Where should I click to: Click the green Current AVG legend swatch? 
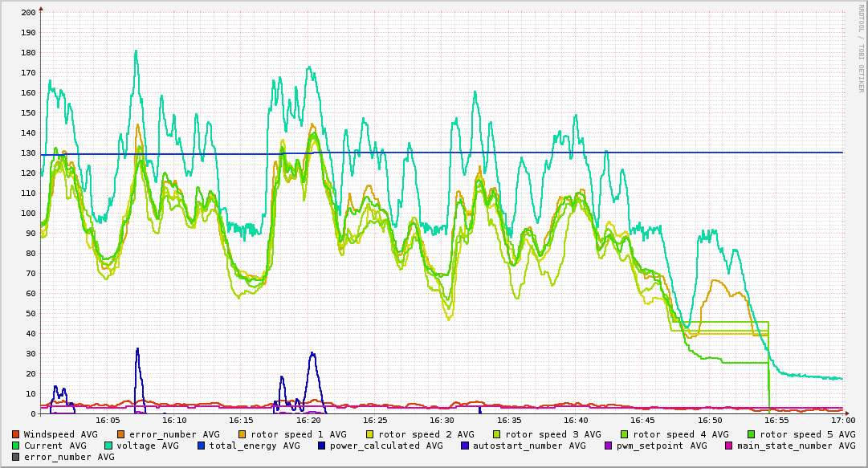click(x=16, y=446)
